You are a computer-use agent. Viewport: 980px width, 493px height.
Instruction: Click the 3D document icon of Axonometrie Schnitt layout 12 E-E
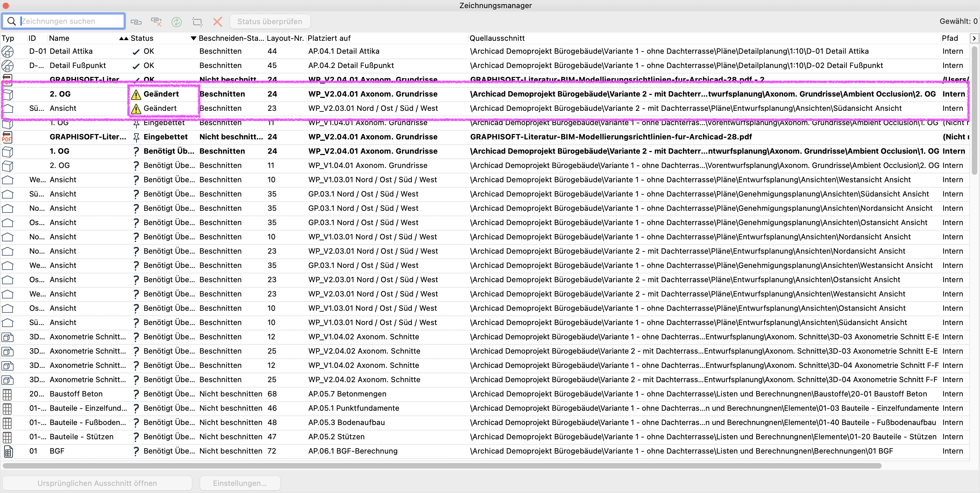tap(7, 337)
